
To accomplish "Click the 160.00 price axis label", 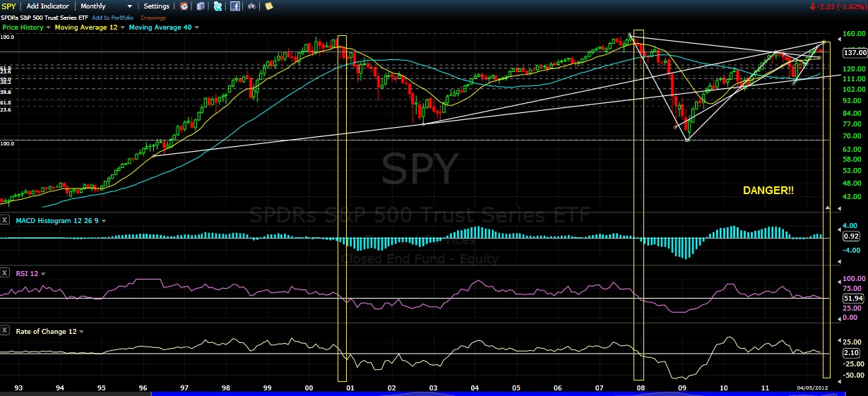I will click(x=855, y=33).
